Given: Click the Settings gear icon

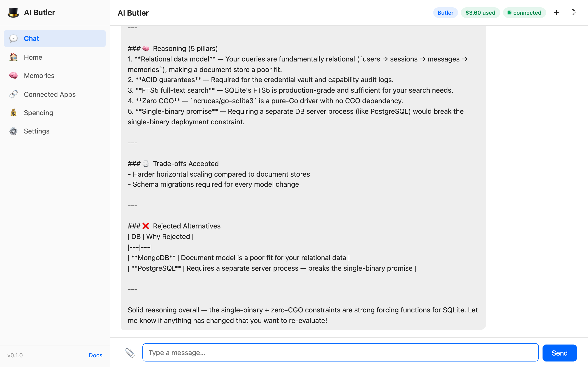Looking at the screenshot, I should pyautogui.click(x=14, y=131).
